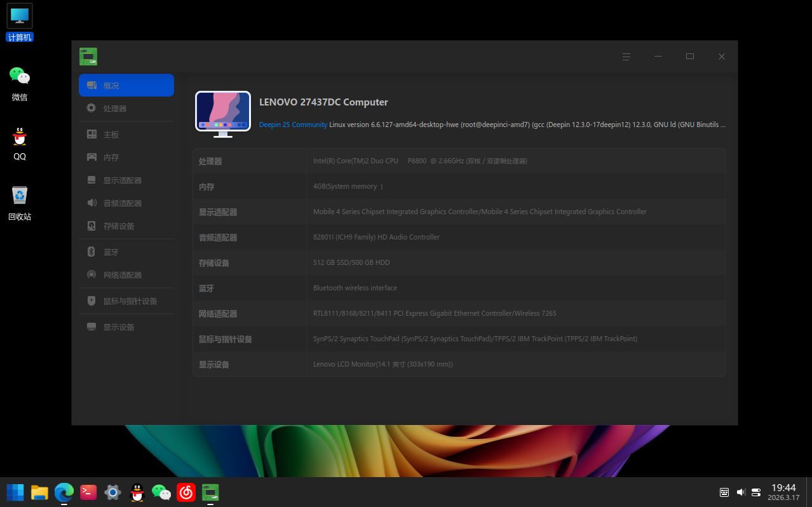Click the Bluetooth wireless interface value

click(x=355, y=288)
